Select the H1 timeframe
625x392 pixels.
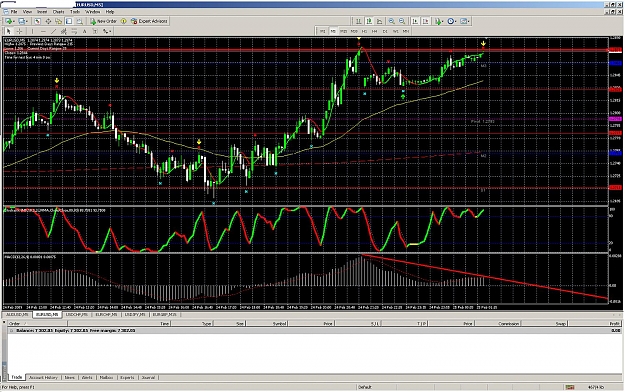[x=364, y=31]
